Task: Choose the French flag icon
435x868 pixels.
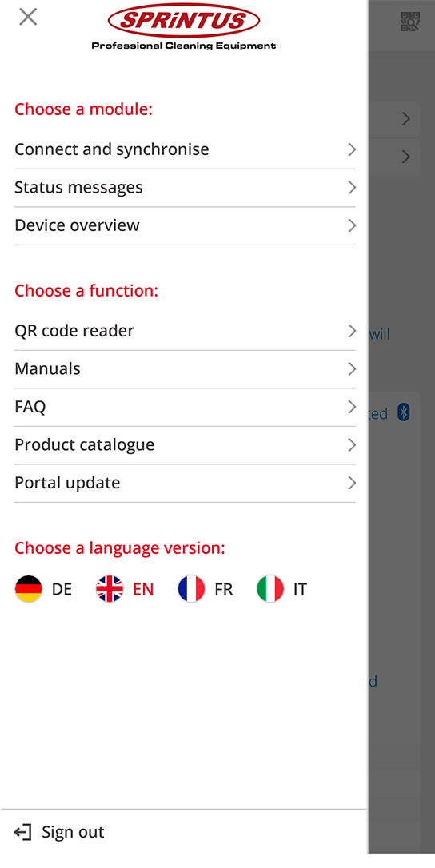Action: pyautogui.click(x=191, y=589)
